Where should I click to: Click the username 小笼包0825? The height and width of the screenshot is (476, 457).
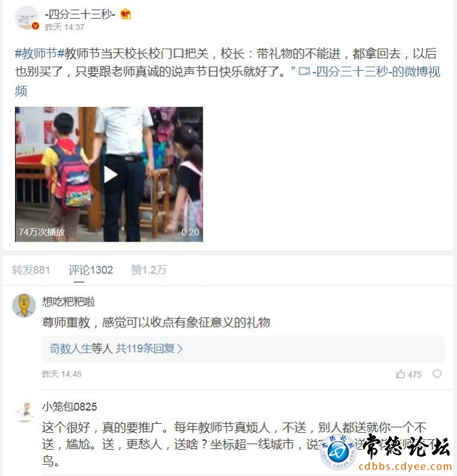(x=70, y=407)
